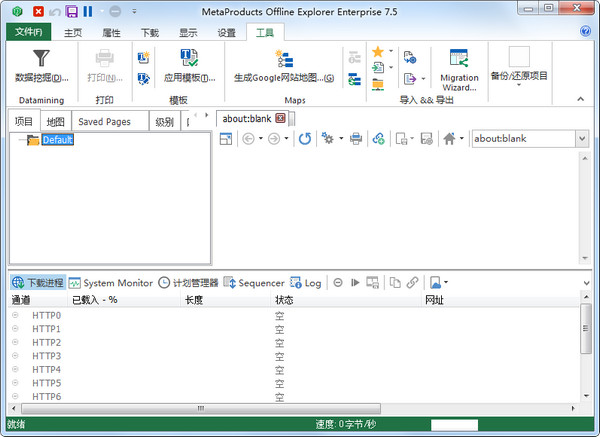Expand the home button dropdown arrow
The image size is (600, 437).
pyautogui.click(x=462, y=139)
